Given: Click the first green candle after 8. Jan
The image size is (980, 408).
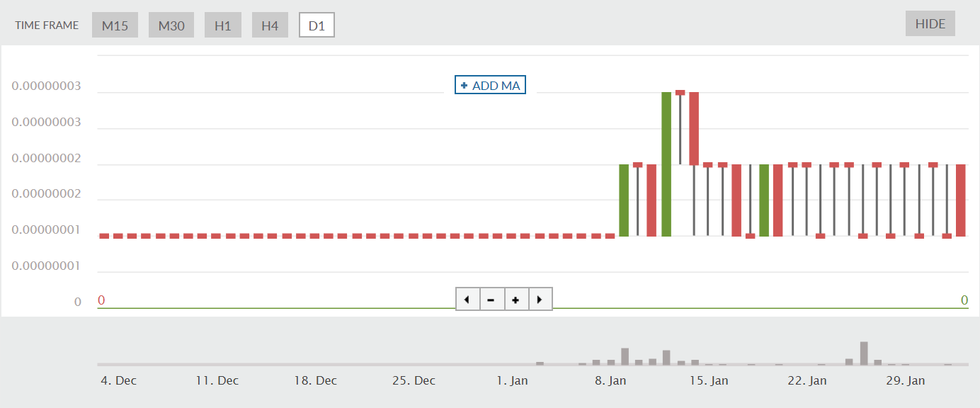Looking at the screenshot, I should coord(624,200).
